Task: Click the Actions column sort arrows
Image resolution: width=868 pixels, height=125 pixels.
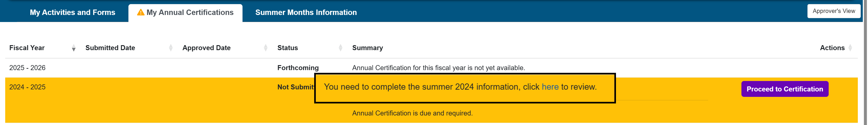Action: (850, 48)
